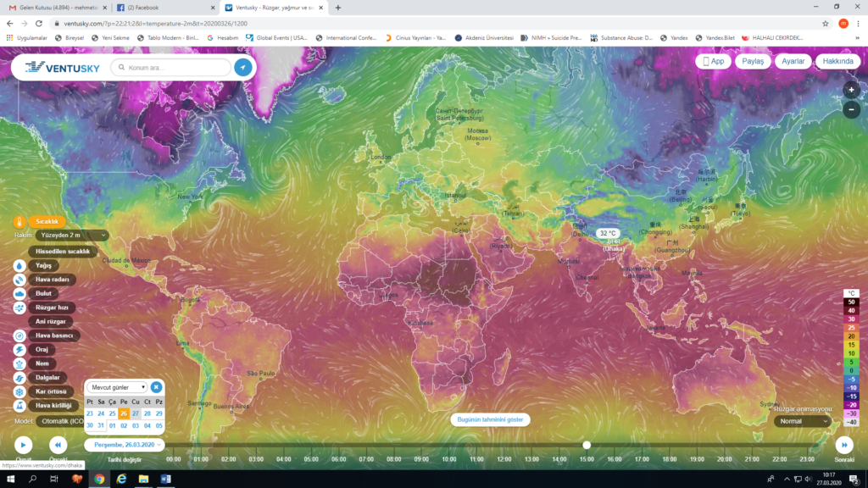Jump timeline to 21:00
The width and height of the screenshot is (868, 488).
[752, 459]
